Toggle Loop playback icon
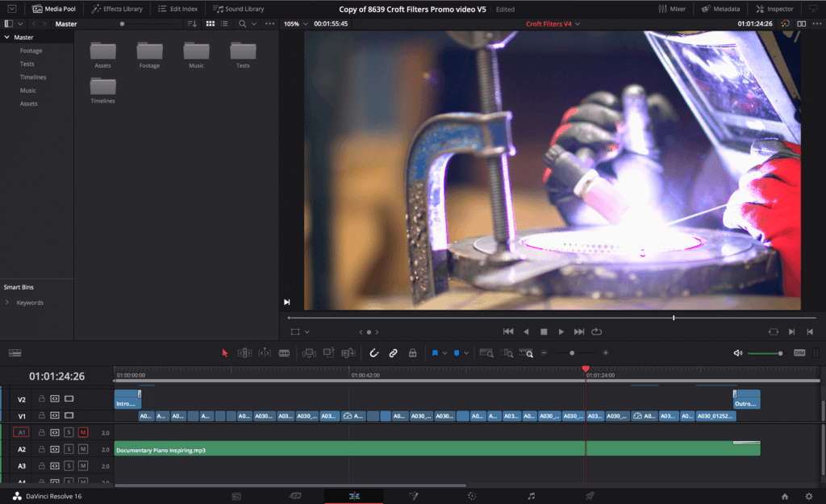 point(596,331)
